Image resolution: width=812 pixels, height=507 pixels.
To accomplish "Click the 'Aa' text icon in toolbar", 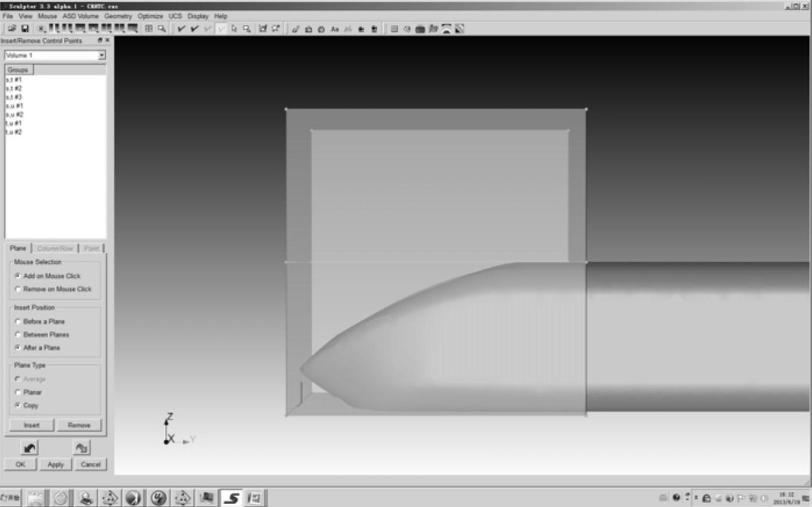I will (335, 29).
